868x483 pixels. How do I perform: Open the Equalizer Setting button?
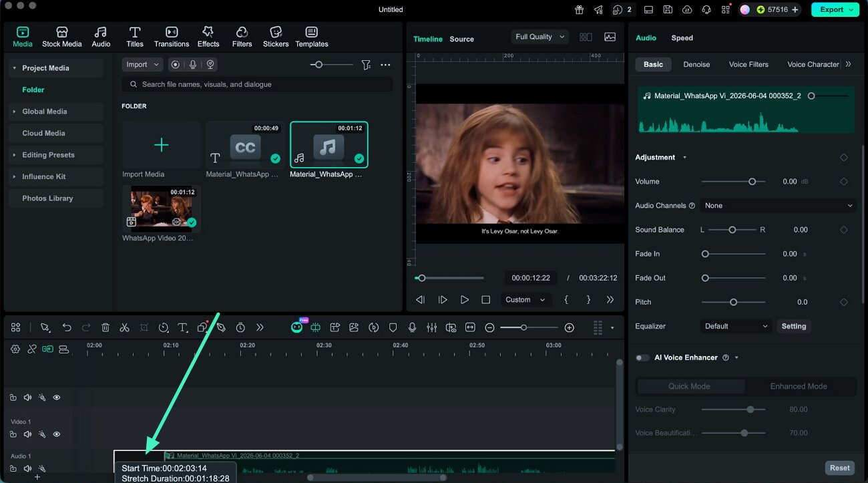793,326
